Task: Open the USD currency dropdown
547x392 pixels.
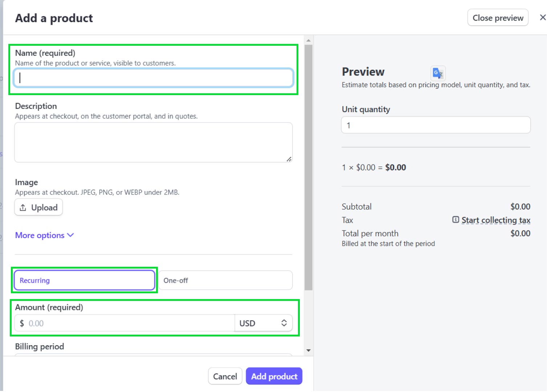Action: [x=264, y=323]
